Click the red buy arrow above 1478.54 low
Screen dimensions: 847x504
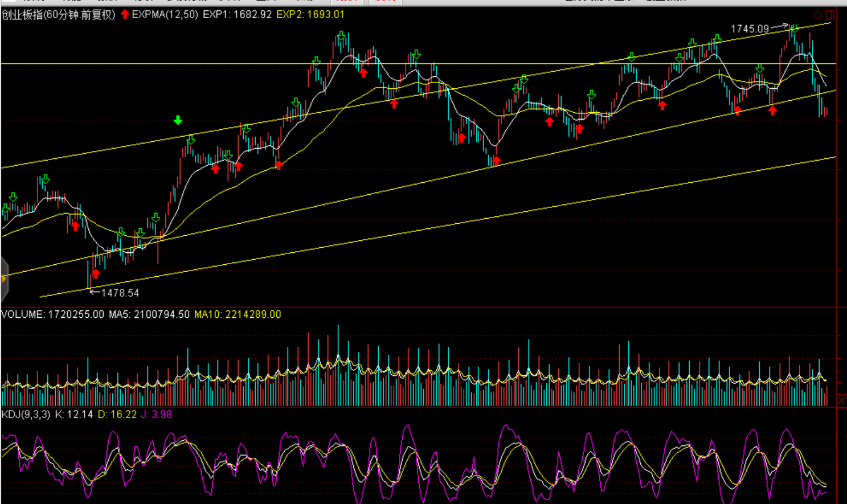96,274
